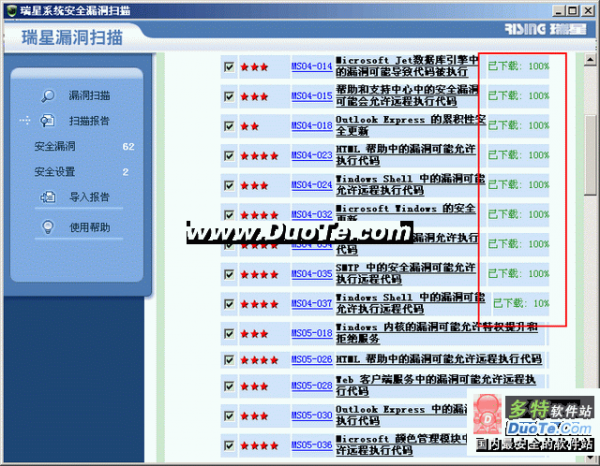Viewport: 600px width, 466px height.
Task: Open the 导入报告 menu item
Action: coord(89,197)
